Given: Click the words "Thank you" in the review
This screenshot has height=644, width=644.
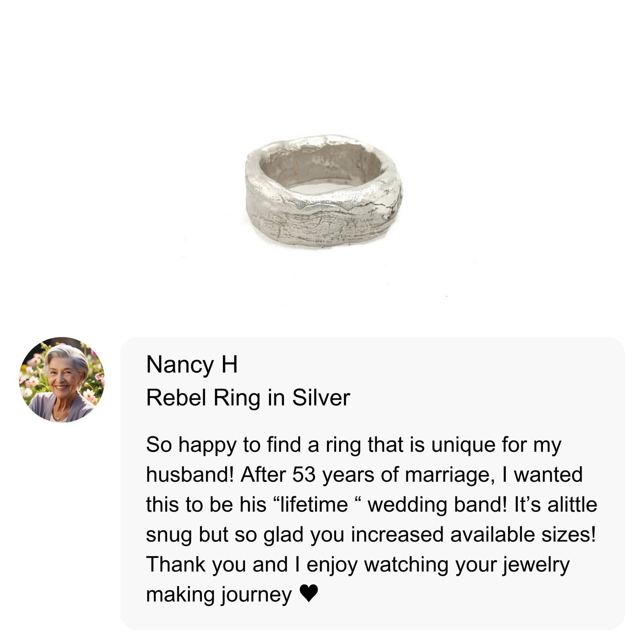Looking at the screenshot, I should click(196, 564).
